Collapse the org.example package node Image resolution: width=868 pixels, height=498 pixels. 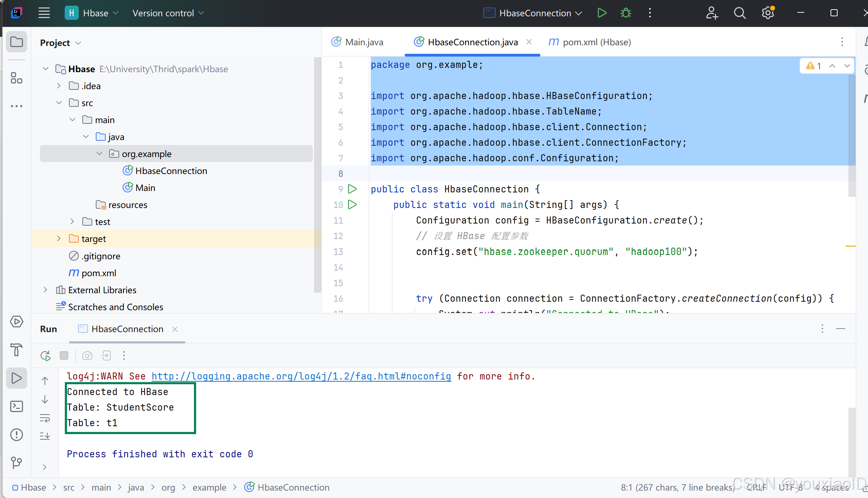99,154
